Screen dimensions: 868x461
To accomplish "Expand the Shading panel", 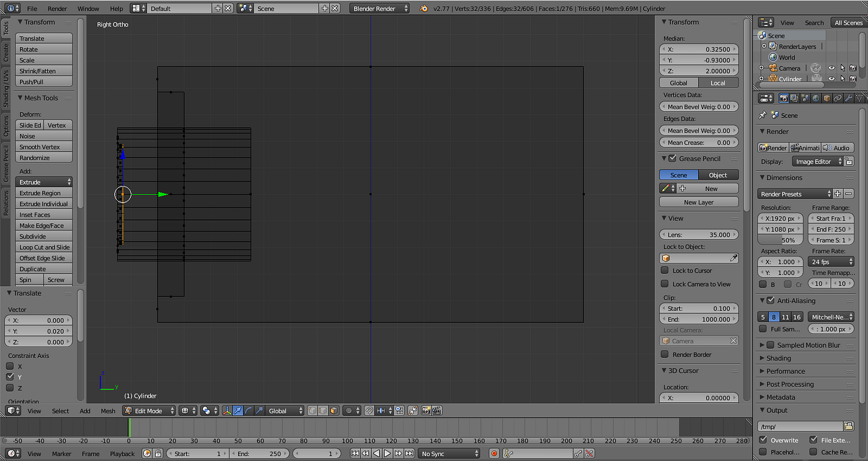I will click(779, 358).
